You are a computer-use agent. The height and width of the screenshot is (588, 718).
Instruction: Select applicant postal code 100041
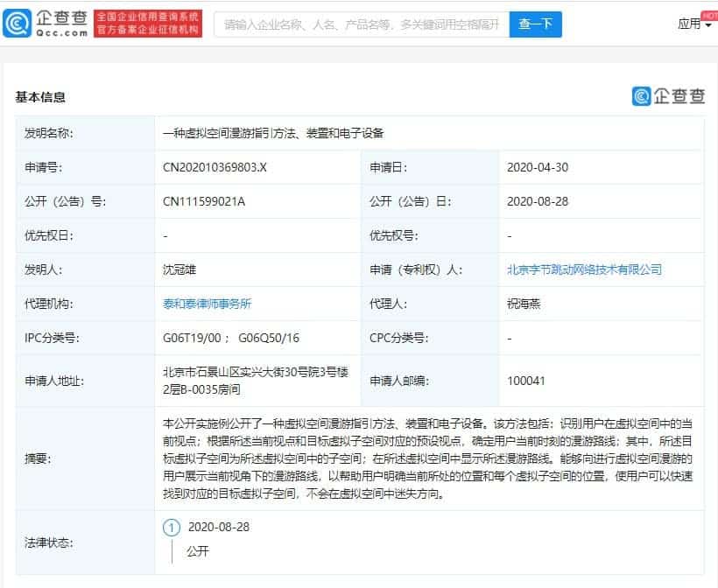coord(525,381)
